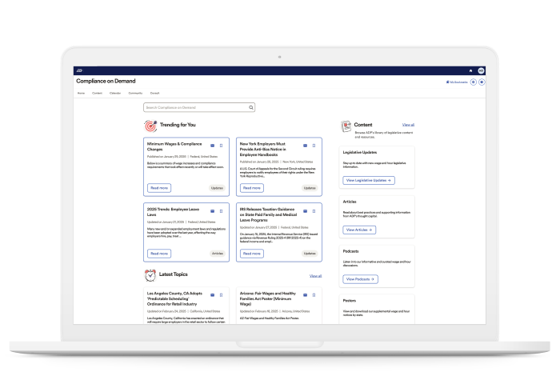This screenshot has height=392, width=560.
Task: Click the ADP logo in header
Action: 80,70
